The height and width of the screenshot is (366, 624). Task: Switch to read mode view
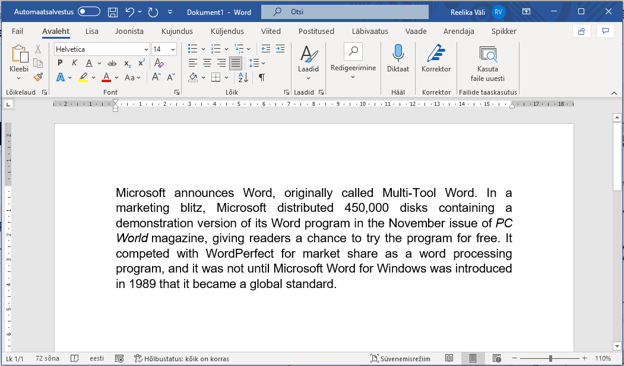point(449,358)
